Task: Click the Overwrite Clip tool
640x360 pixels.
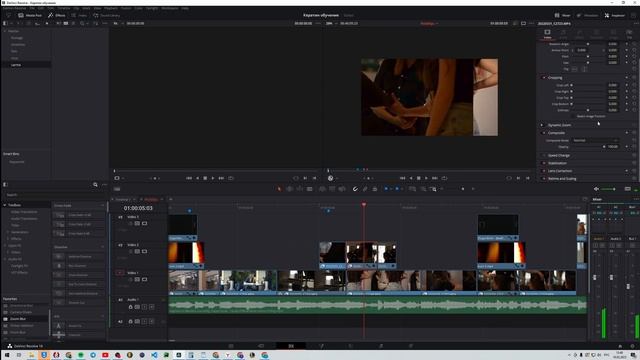Action: point(332,189)
